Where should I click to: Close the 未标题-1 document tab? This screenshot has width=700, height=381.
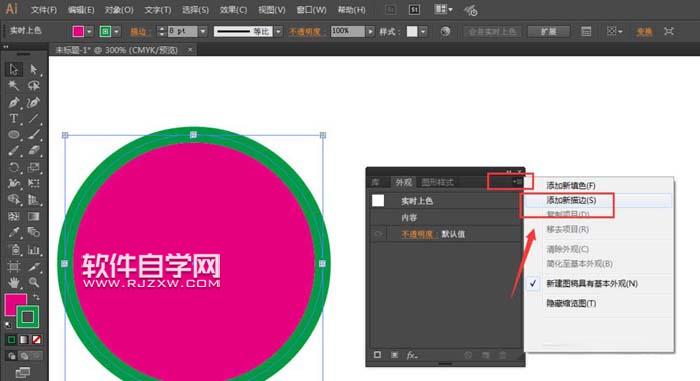tap(190, 50)
